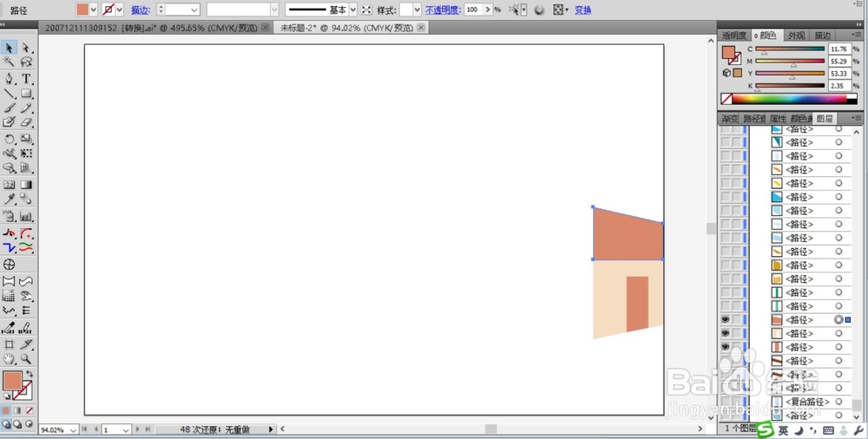Image resolution: width=868 pixels, height=439 pixels.
Task: Select the Free Transform tool
Action: tap(26, 154)
